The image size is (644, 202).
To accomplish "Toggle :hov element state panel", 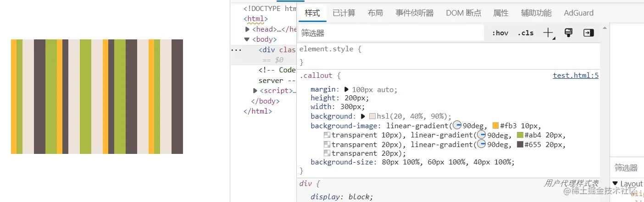I will tap(500, 33).
